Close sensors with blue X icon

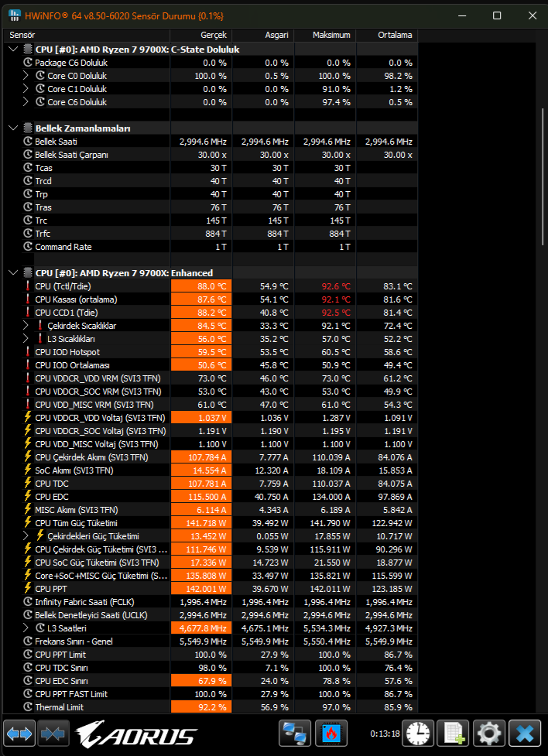524,734
